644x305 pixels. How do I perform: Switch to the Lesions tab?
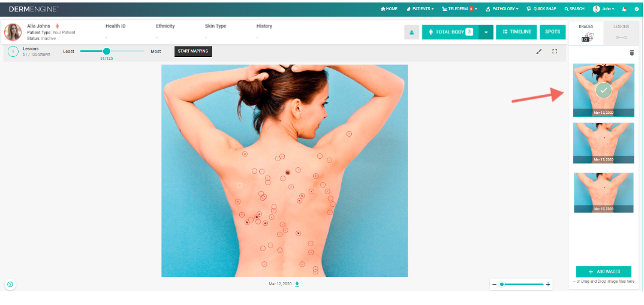click(x=621, y=32)
